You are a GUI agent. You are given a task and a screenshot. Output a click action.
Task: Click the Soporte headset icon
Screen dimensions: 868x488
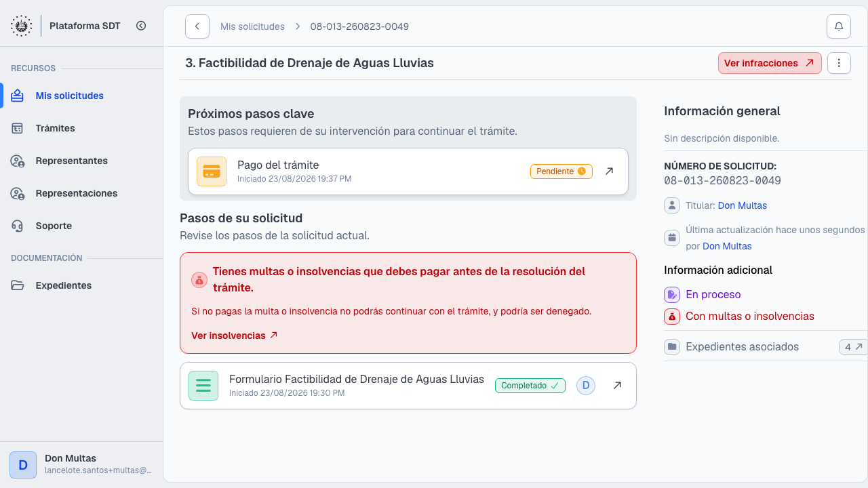coord(18,226)
